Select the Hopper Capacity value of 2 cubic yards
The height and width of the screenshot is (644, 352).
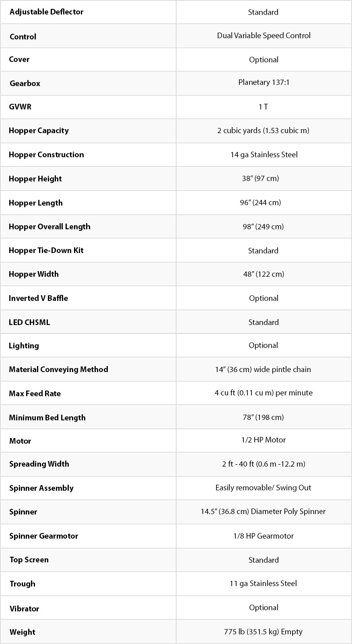click(x=263, y=130)
